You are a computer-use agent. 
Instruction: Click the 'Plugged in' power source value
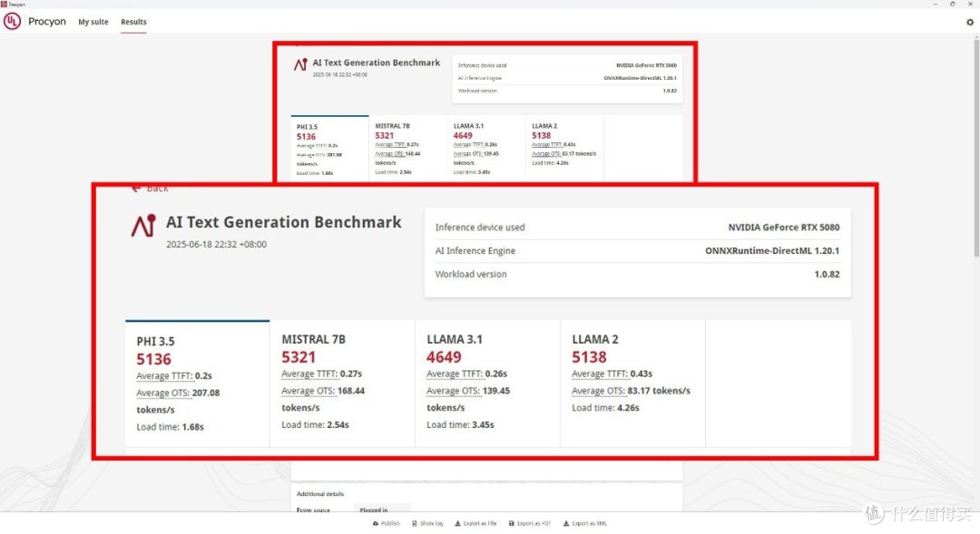point(374,510)
